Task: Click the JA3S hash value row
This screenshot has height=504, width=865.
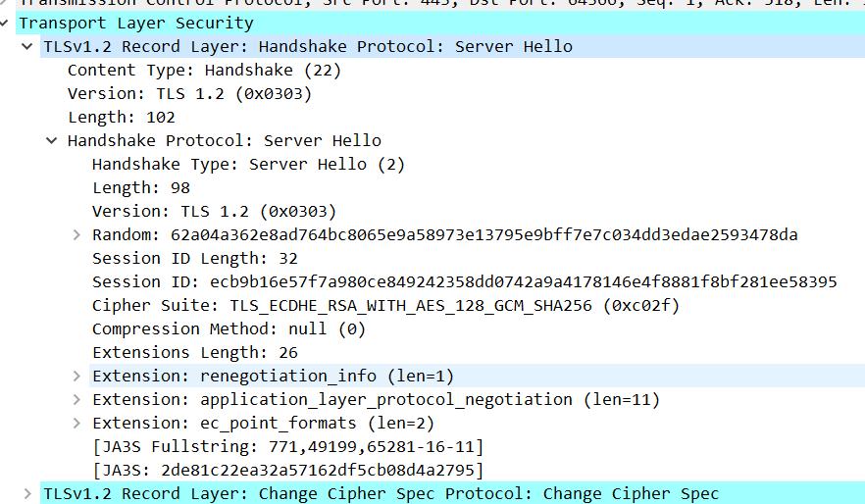Action: (287, 470)
